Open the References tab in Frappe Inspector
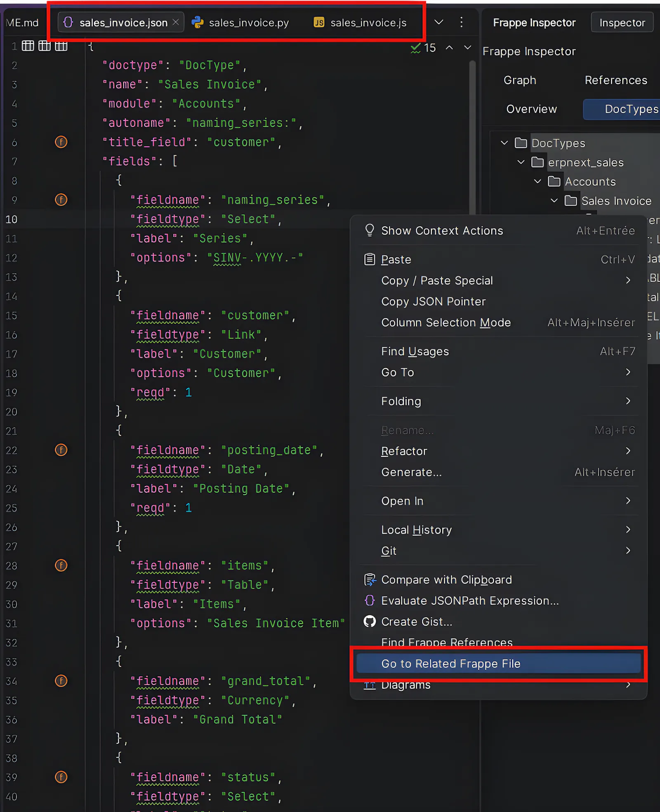The height and width of the screenshot is (812, 660). [616, 80]
